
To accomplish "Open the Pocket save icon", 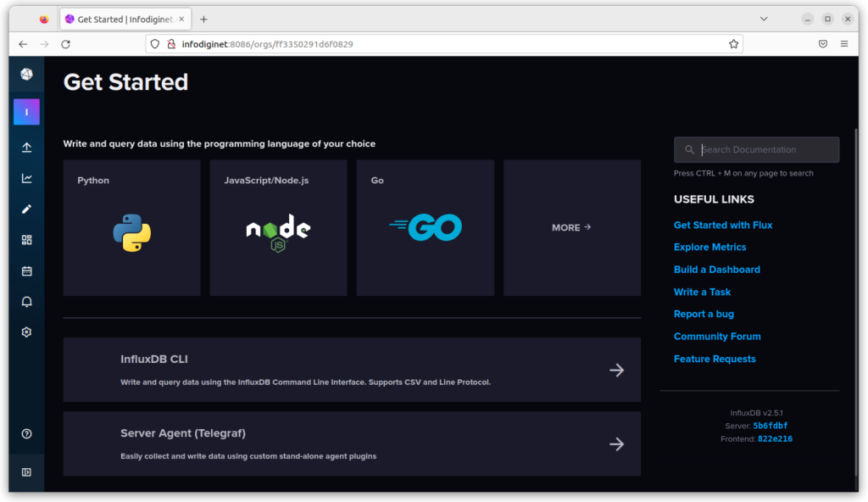I will tap(823, 44).
